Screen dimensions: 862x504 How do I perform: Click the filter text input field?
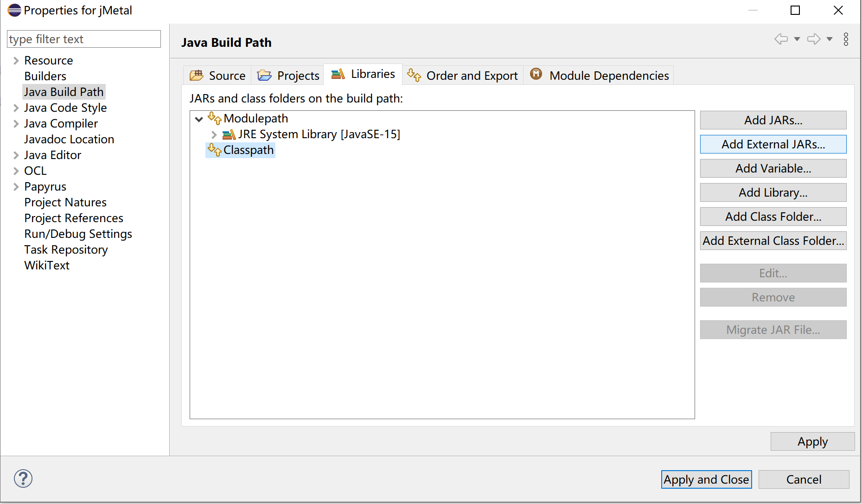click(x=83, y=39)
